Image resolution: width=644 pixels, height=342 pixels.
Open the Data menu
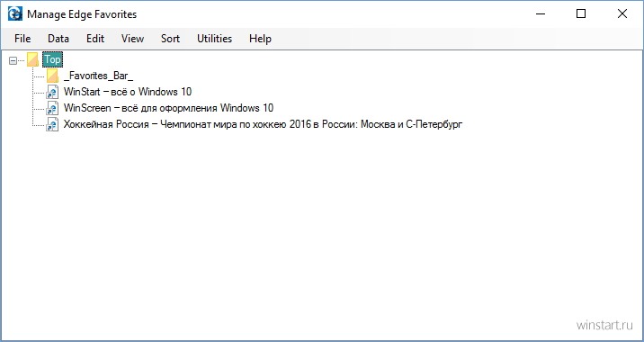(x=58, y=39)
